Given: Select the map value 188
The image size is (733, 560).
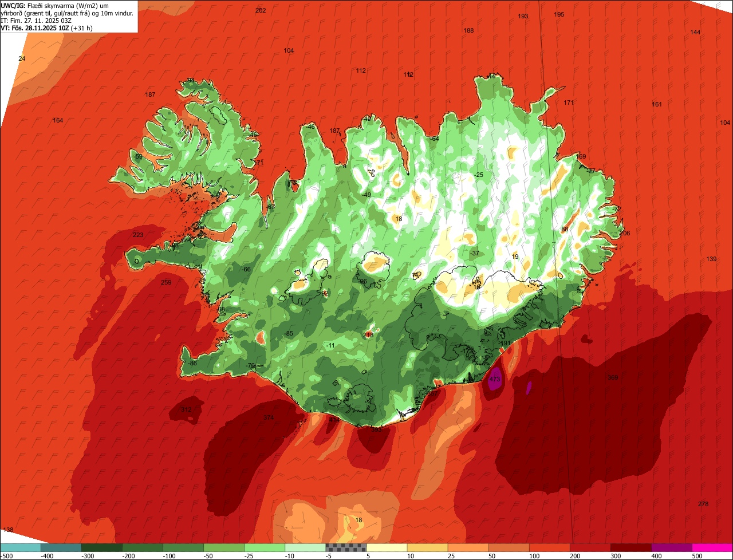Looking at the screenshot, I should [x=468, y=30].
